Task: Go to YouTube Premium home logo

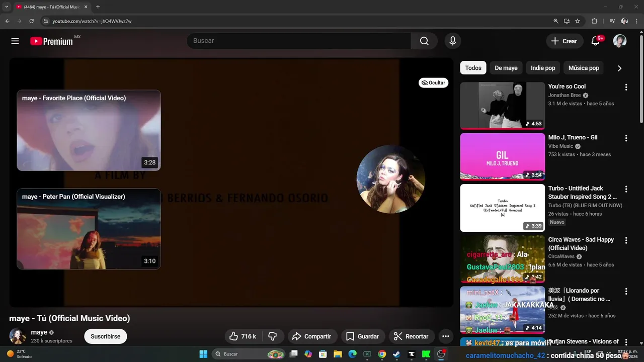Action: 51,41
